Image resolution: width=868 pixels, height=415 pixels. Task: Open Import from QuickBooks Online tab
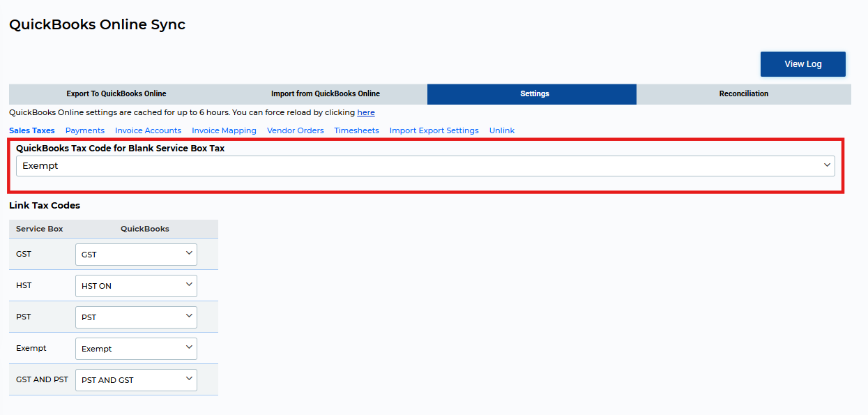(x=326, y=93)
